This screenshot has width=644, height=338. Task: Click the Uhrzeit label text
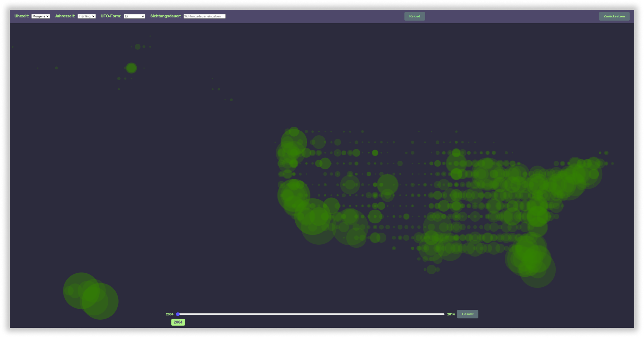coord(22,16)
